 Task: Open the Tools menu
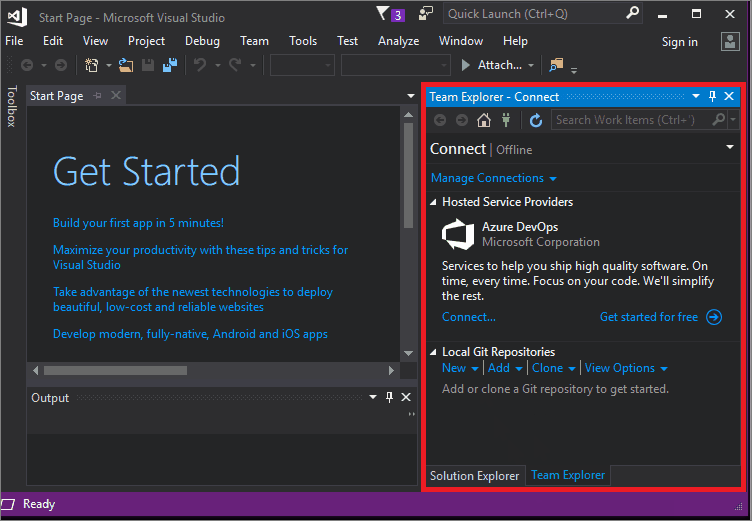(303, 41)
